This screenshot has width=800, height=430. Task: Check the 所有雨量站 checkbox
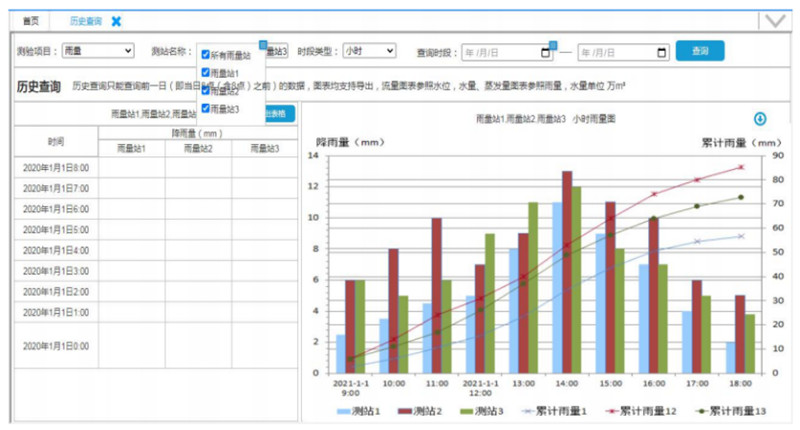206,55
